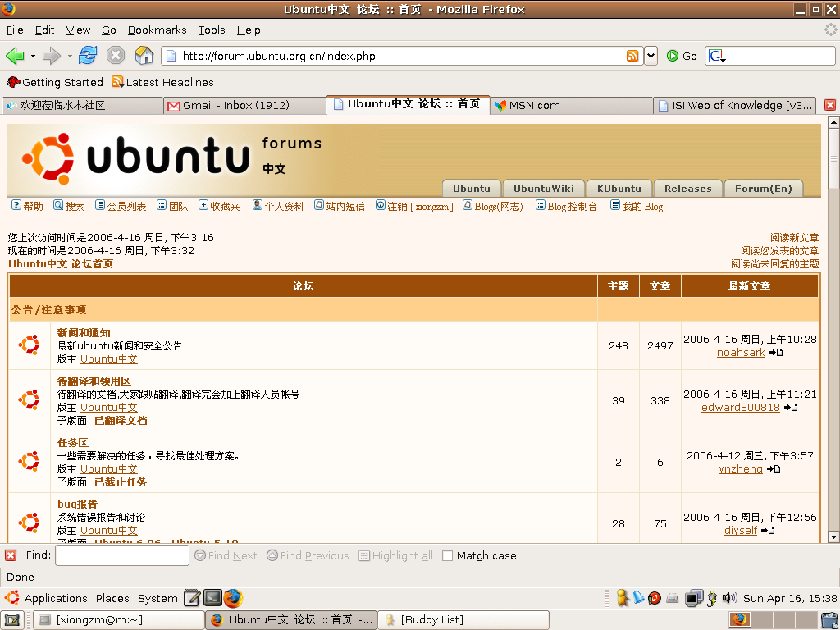Toggle the Match case checkbox
This screenshot has height=630, width=840.
(x=447, y=556)
